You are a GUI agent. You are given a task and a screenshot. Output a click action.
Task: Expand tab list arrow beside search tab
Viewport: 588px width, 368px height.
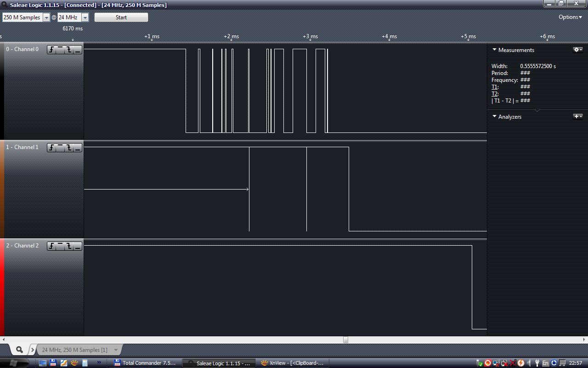pos(33,350)
